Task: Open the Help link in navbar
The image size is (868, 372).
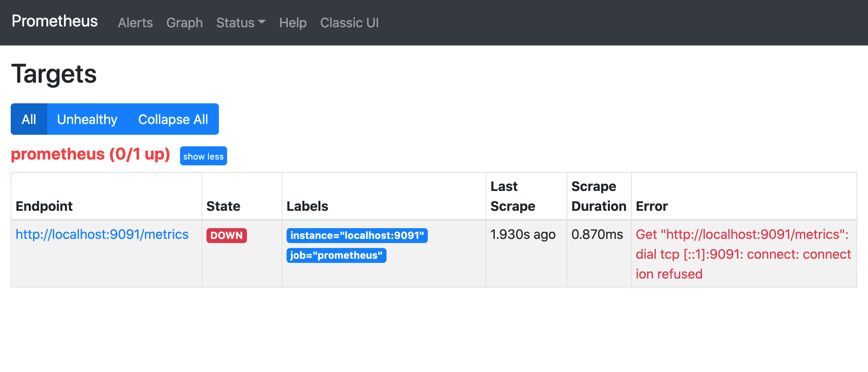Action: click(292, 23)
